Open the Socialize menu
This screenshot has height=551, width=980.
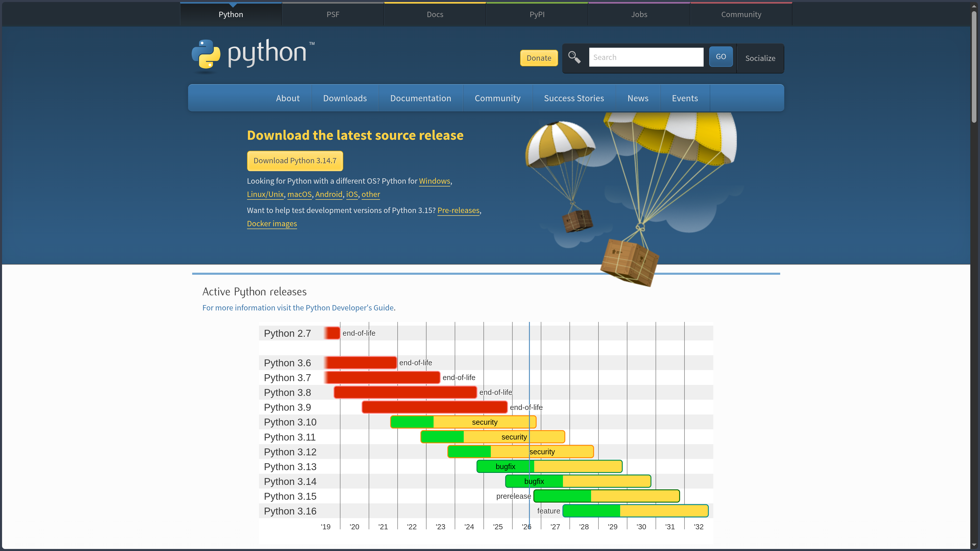pyautogui.click(x=760, y=58)
